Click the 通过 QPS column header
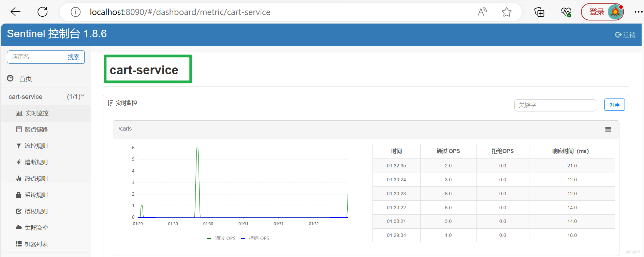 [448, 151]
